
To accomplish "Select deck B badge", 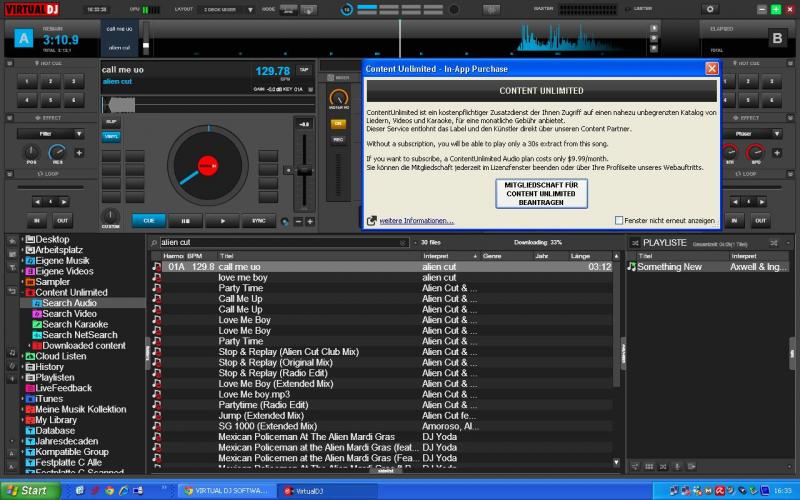I will [x=777, y=38].
